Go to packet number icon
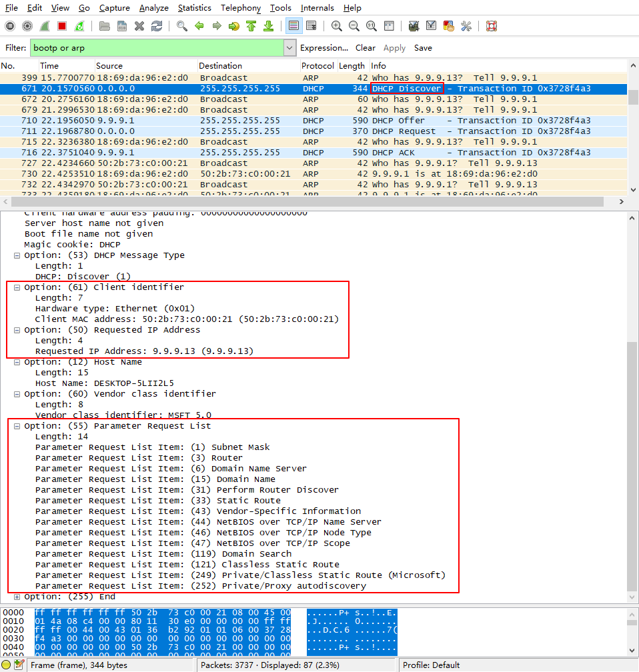Viewport: 639px width, 672px height. 233,26
